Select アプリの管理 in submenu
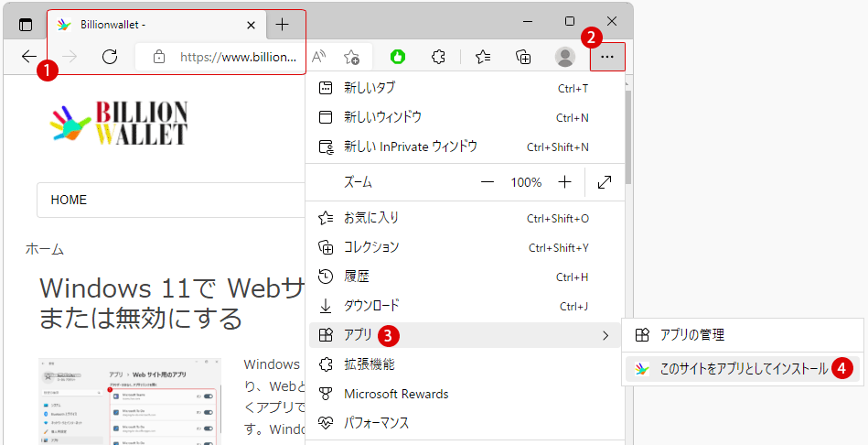Screen dimensions: 868x445 (743, 335)
